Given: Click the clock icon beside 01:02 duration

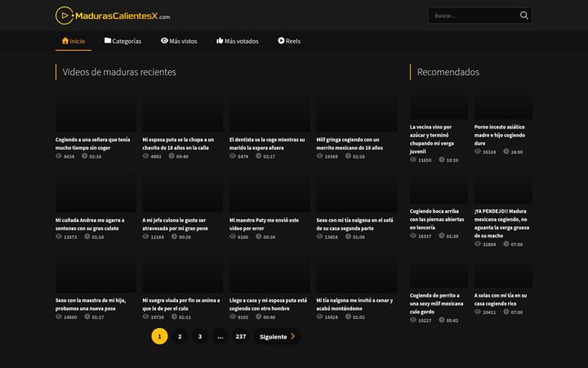Looking at the screenshot, I should pos(348,316).
